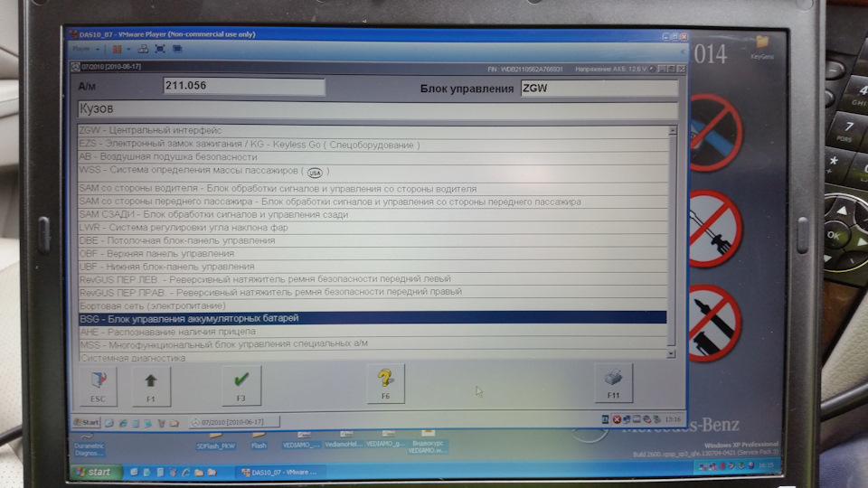Open help with the F6 question mark
This screenshot has height=488, width=868.
[385, 384]
